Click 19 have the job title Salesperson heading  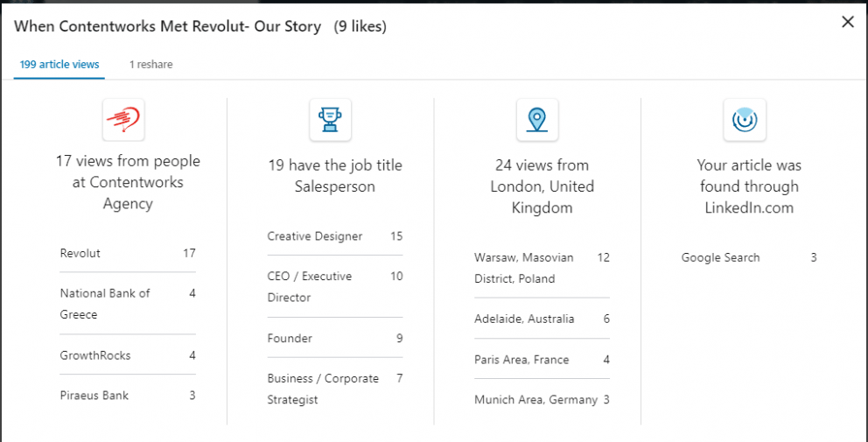[335, 176]
